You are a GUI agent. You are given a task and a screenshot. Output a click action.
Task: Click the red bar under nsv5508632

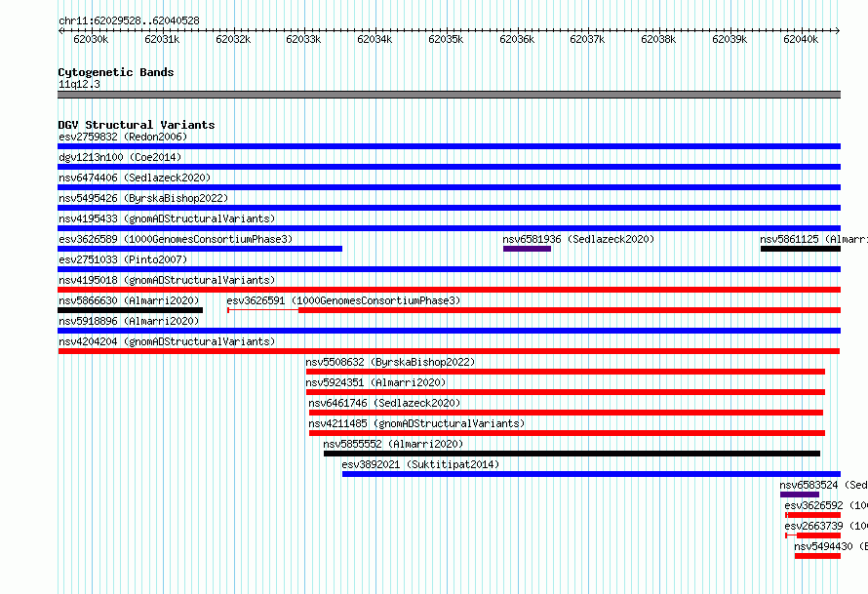click(x=566, y=372)
